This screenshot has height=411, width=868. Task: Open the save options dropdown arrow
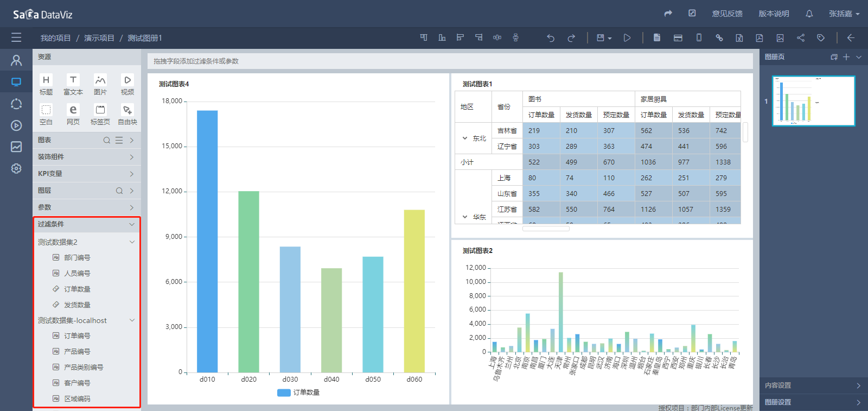(610, 39)
